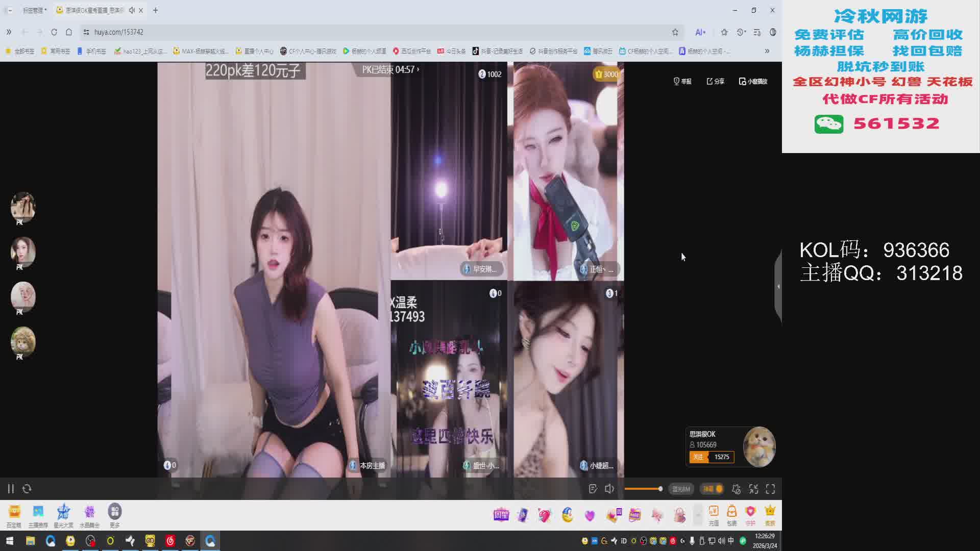Click the theater mode icon

[x=753, y=489]
